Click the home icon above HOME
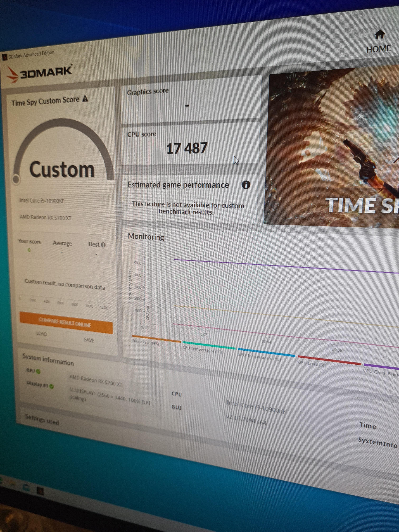The image size is (399, 532). tap(379, 34)
